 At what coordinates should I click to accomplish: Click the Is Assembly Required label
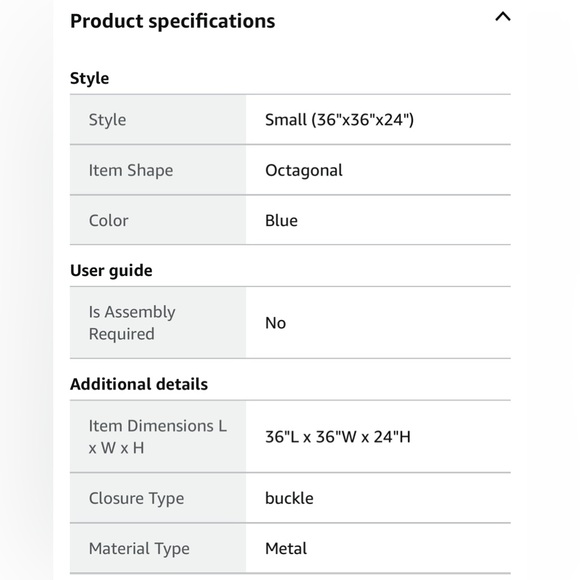tap(132, 323)
